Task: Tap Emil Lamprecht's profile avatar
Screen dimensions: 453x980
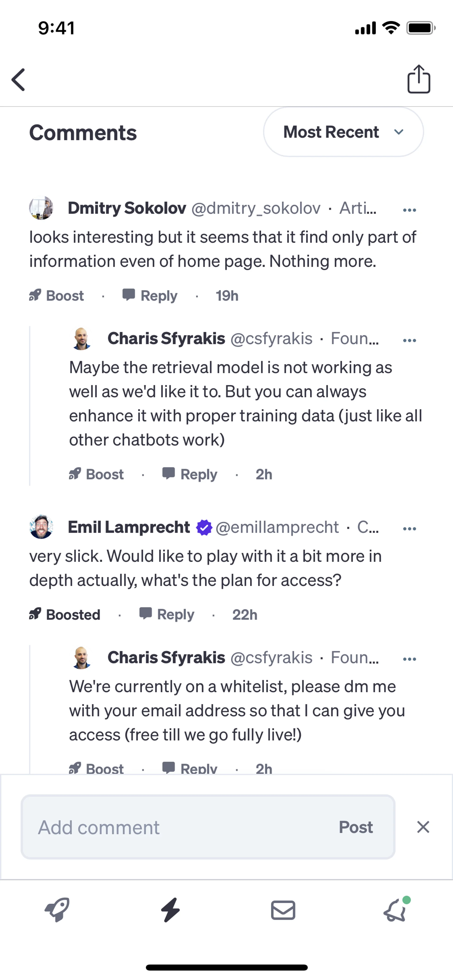Action: 41,527
